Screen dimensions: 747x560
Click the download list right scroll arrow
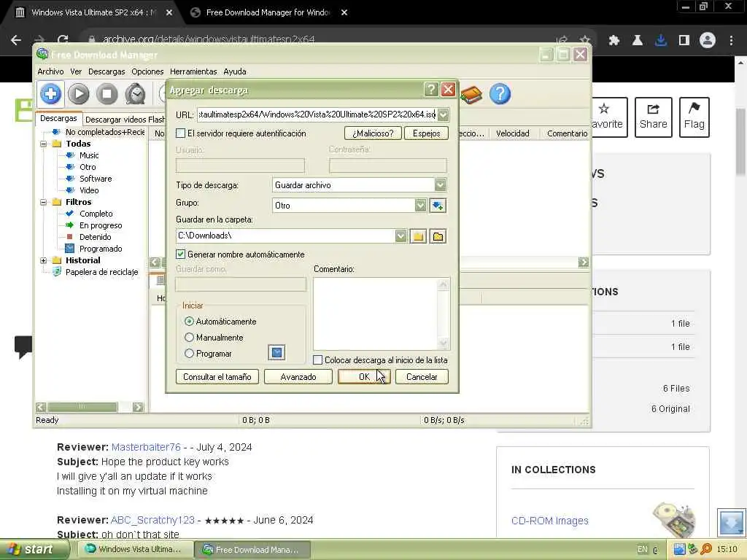point(584,262)
